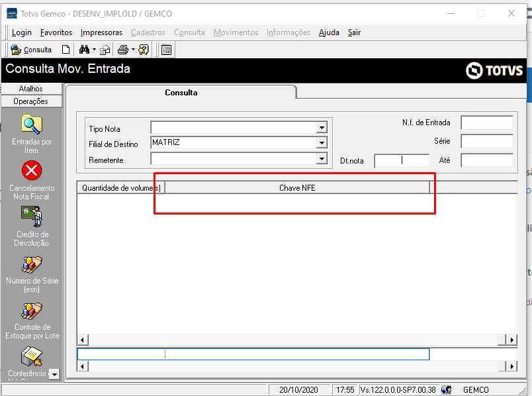The image size is (532, 396).
Task: Click bottom totals scrollbar right arrow
Action: (x=511, y=366)
